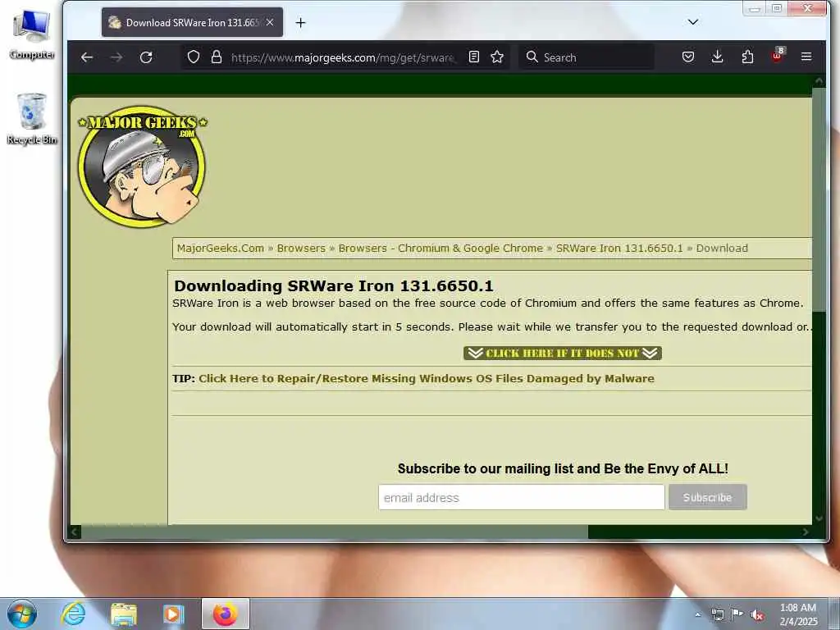The width and height of the screenshot is (840, 630).
Task: Click the vertical scrollbar up arrow
Action: click(x=819, y=81)
